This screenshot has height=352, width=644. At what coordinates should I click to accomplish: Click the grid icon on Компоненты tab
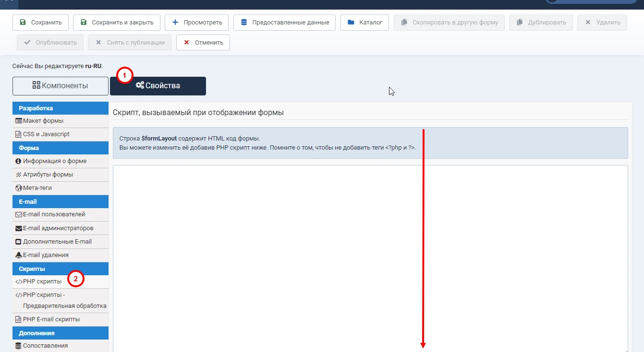[36, 85]
